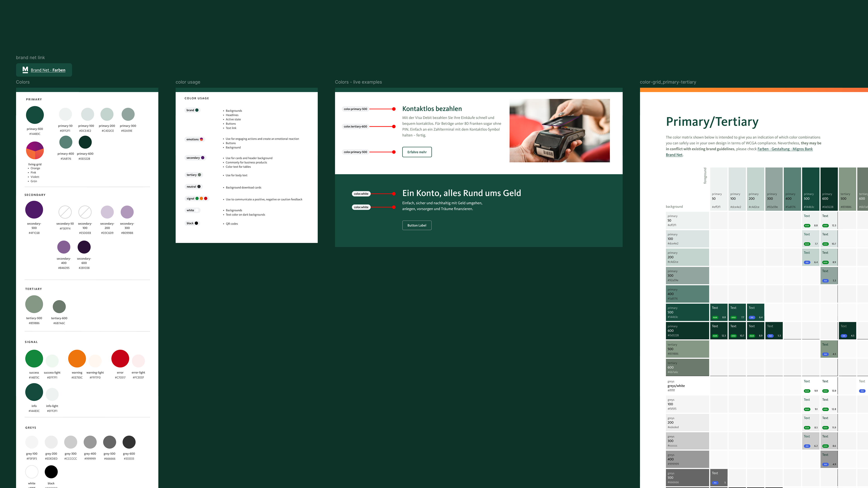Click the signal tag with three dots

point(197,198)
